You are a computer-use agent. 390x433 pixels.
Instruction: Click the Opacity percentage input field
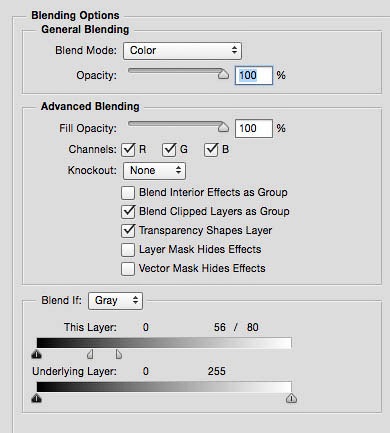[x=254, y=75]
